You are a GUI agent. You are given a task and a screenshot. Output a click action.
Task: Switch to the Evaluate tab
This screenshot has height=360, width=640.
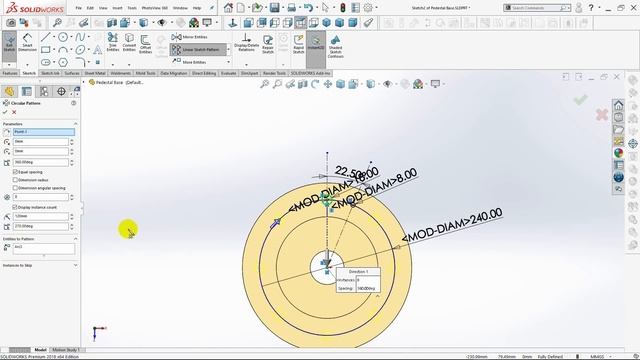pyautogui.click(x=229, y=73)
